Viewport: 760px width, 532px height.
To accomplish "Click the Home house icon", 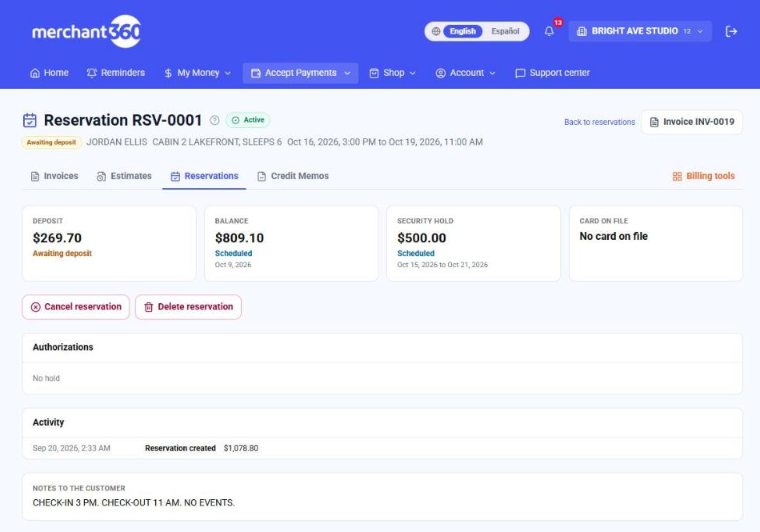I will pos(35,73).
